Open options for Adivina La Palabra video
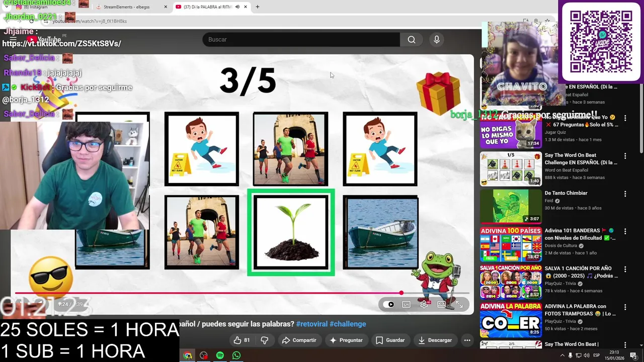This screenshot has height=362, width=644. click(625, 307)
